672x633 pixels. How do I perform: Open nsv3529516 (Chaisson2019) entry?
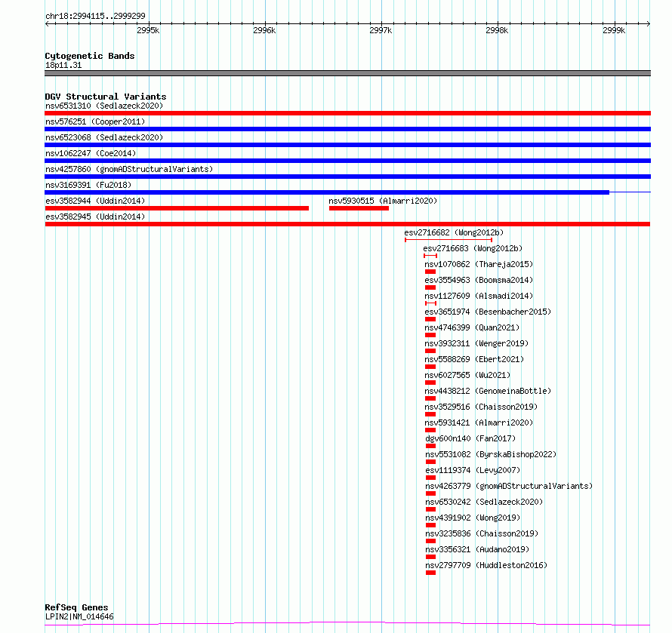pyautogui.click(x=481, y=407)
